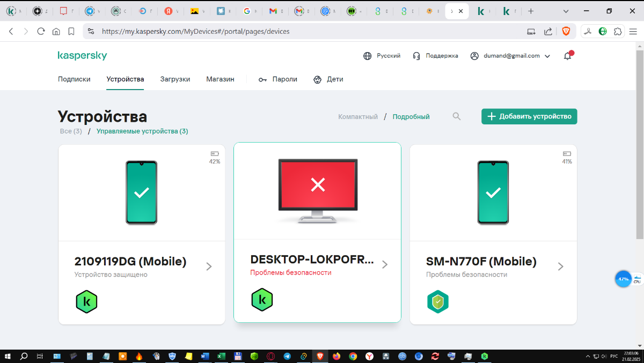This screenshot has height=363, width=644.
Task: Switch to Подробный view
Action: pyautogui.click(x=411, y=116)
